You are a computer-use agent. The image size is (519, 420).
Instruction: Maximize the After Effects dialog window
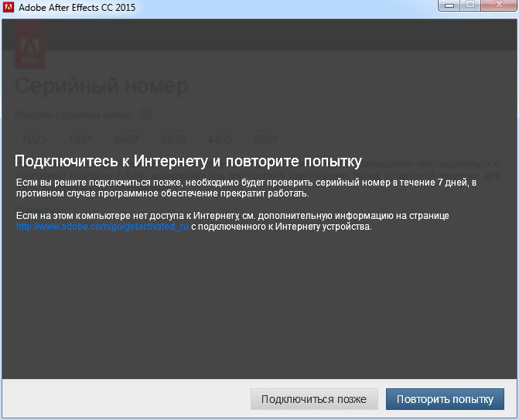(x=471, y=6)
